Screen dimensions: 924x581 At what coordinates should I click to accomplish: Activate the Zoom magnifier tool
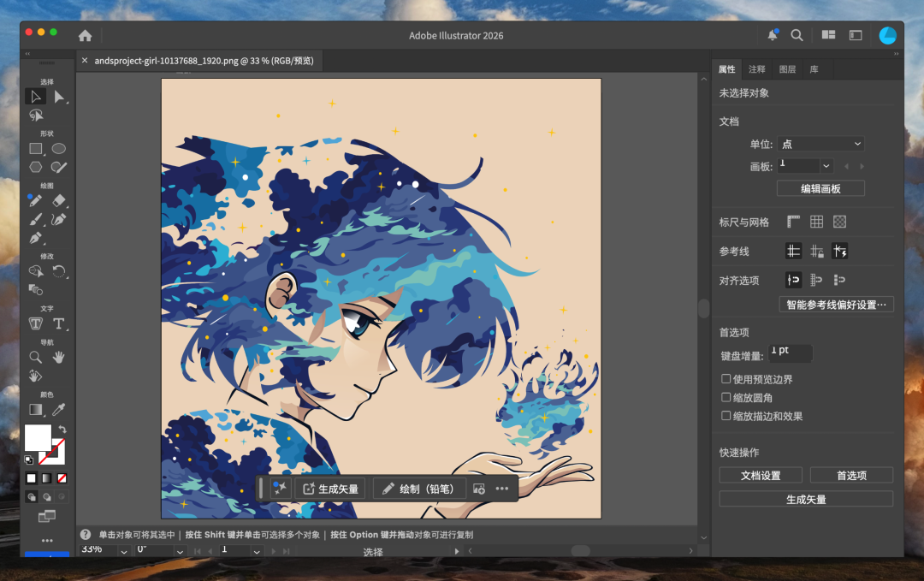pyautogui.click(x=35, y=357)
